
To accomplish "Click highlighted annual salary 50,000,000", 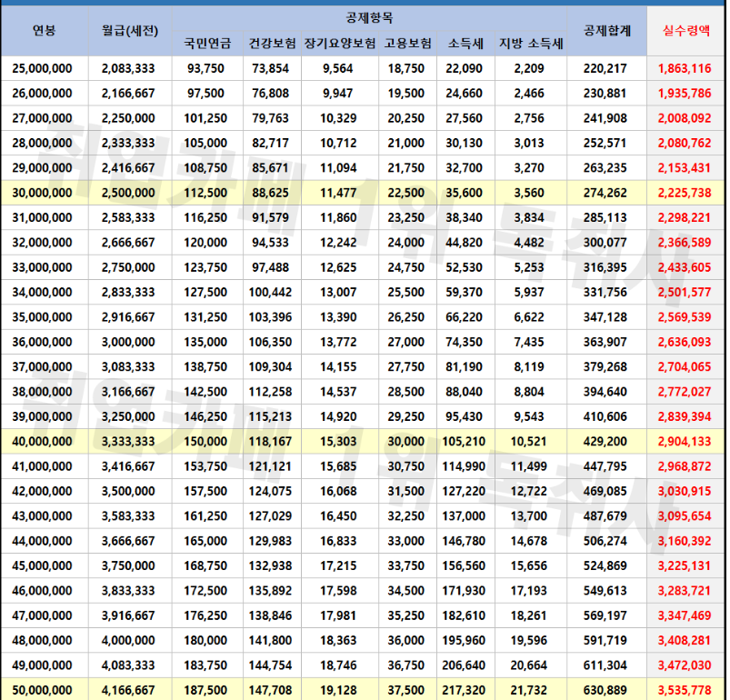I will tap(42, 691).
